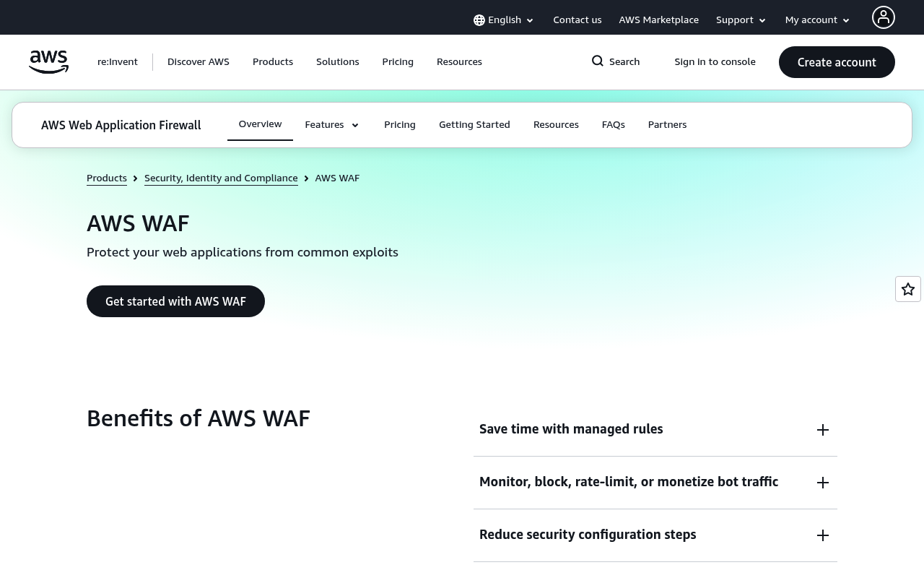Open the Support dropdown menu

(x=741, y=20)
